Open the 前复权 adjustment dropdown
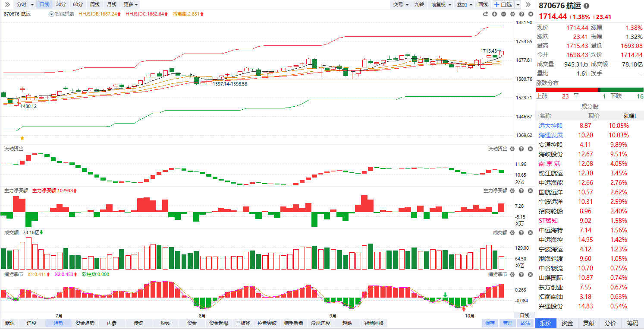644x330 pixels. pyautogui.click(x=441, y=4)
